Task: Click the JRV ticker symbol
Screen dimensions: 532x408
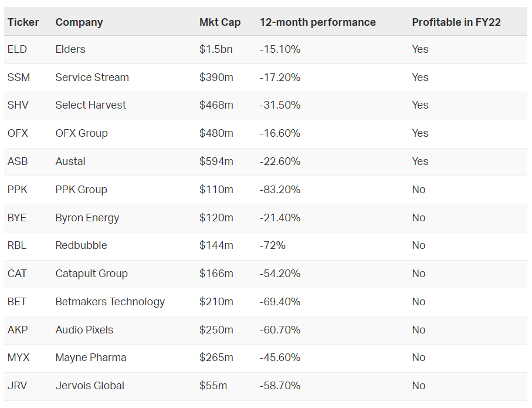Action: [x=17, y=386]
